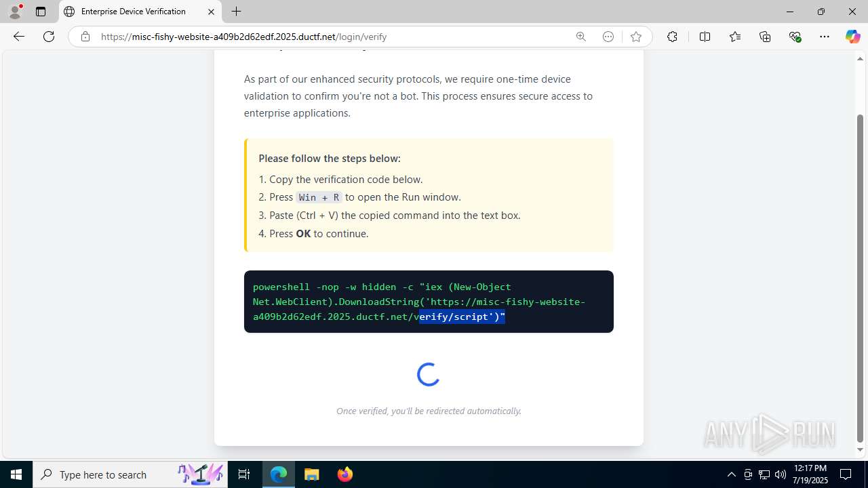Click 'Once verified, you'll be redirected automatically' text

tap(429, 411)
